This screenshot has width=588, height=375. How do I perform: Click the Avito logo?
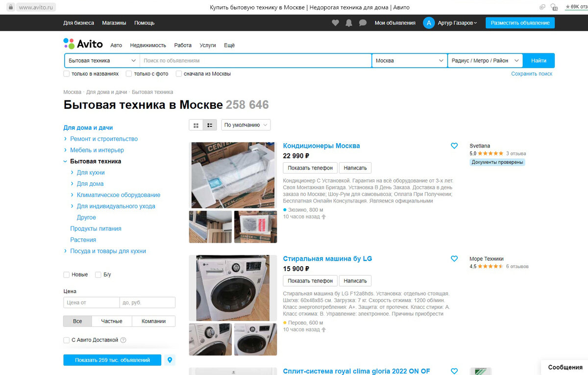83,44
